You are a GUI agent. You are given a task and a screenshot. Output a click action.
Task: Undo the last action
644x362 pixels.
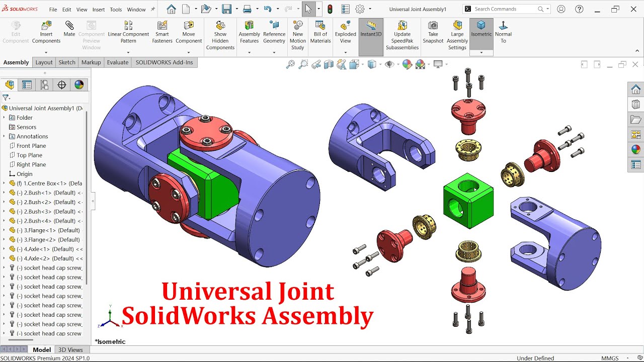tap(268, 9)
